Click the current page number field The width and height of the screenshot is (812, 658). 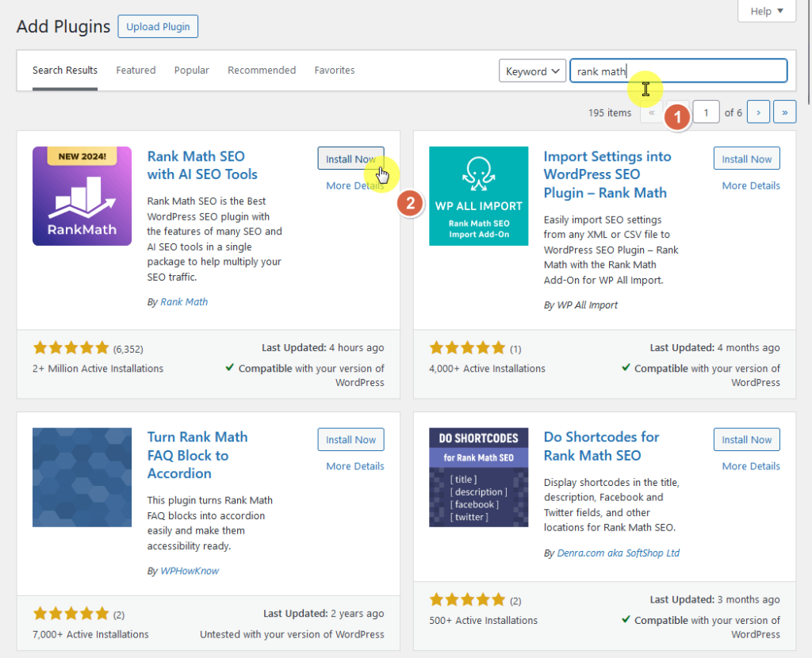[x=706, y=113]
